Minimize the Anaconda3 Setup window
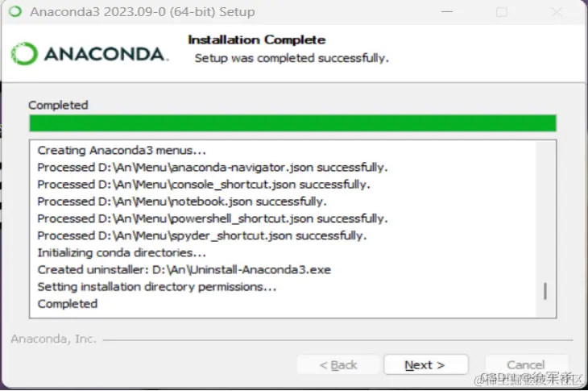This screenshot has height=391, width=588. click(447, 11)
